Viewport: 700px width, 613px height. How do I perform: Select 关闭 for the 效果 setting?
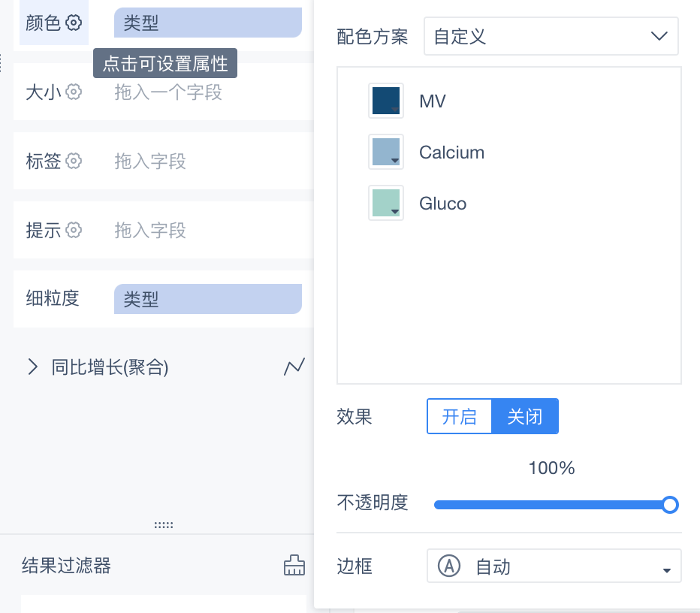[525, 416]
